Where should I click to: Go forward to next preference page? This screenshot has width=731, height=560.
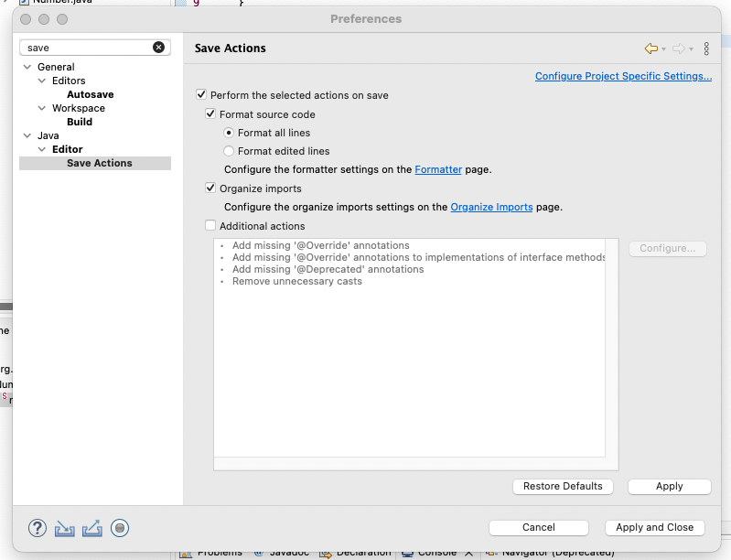(x=678, y=48)
